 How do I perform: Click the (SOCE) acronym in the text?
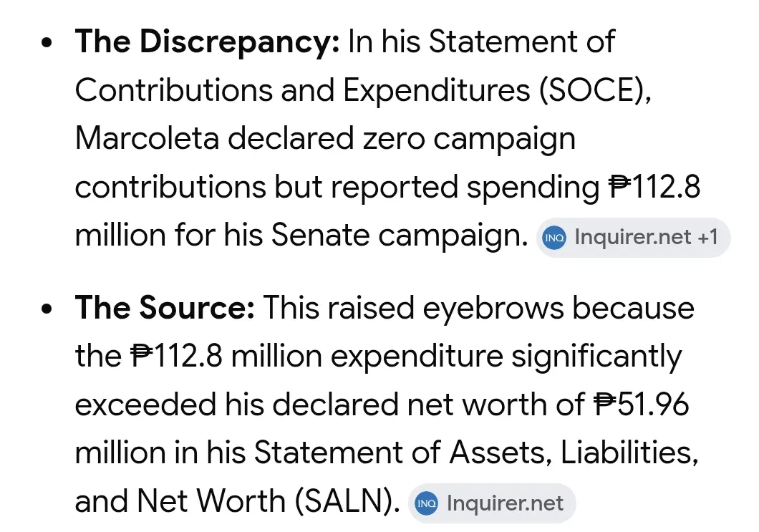(x=595, y=91)
